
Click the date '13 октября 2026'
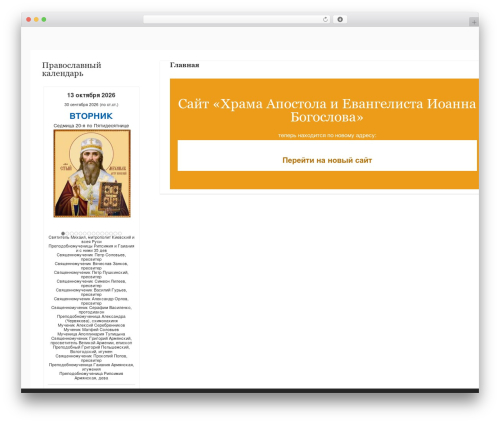91,95
